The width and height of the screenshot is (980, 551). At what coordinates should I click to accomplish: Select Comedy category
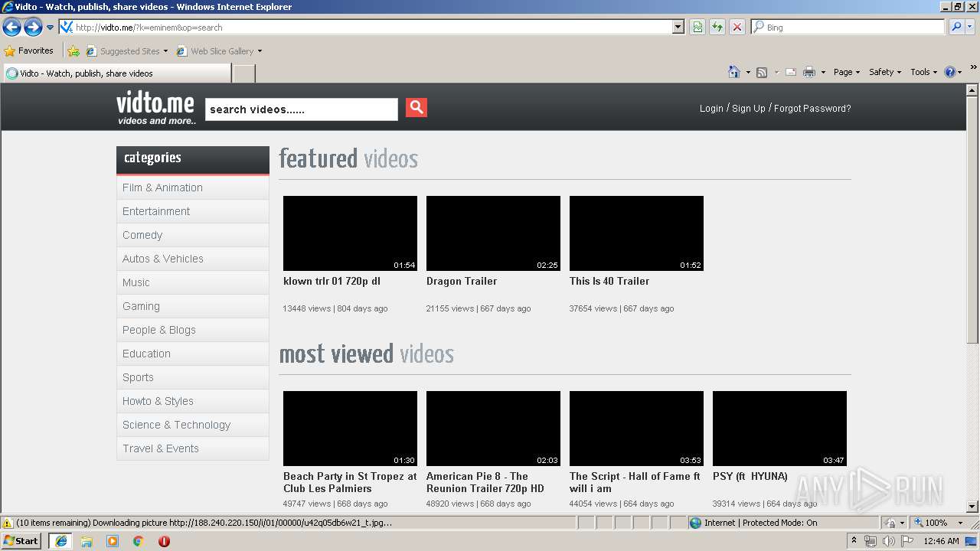click(x=193, y=235)
